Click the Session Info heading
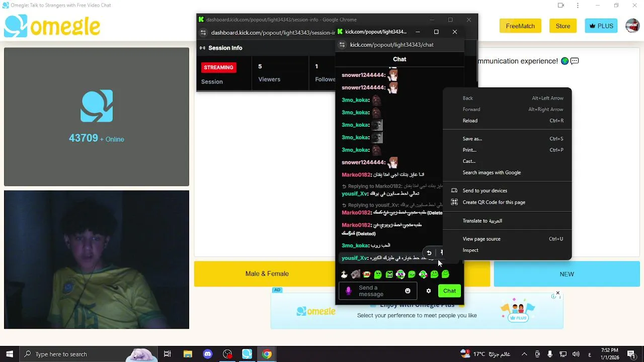Viewport: 644px width, 362px height. coord(225,48)
